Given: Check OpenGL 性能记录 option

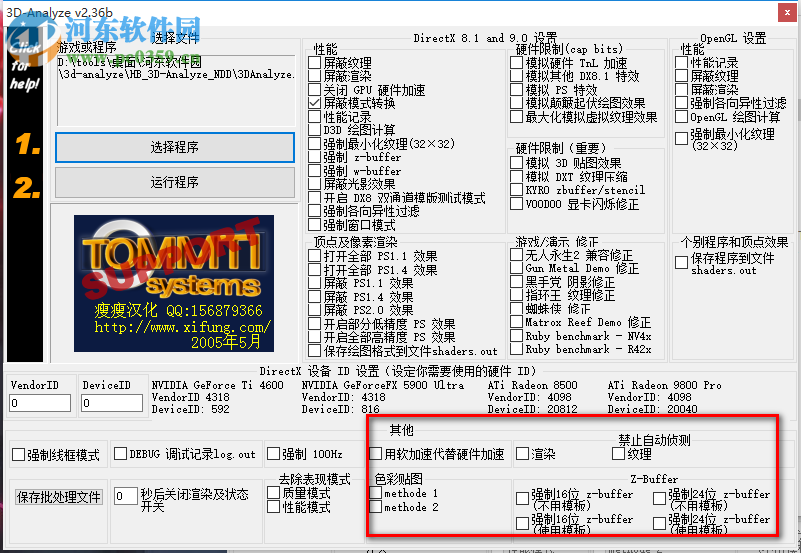Looking at the screenshot, I should tap(681, 62).
